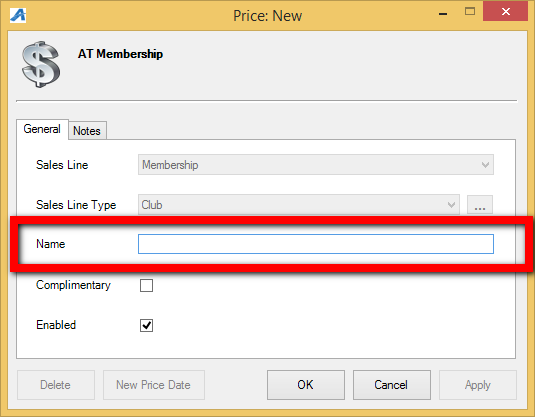Click the New Price Date button
Viewport: 535px width, 417px height.
[x=154, y=385]
